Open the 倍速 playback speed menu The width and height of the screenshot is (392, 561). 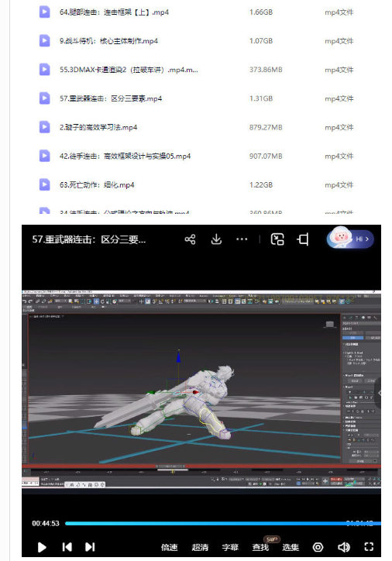pos(169,547)
